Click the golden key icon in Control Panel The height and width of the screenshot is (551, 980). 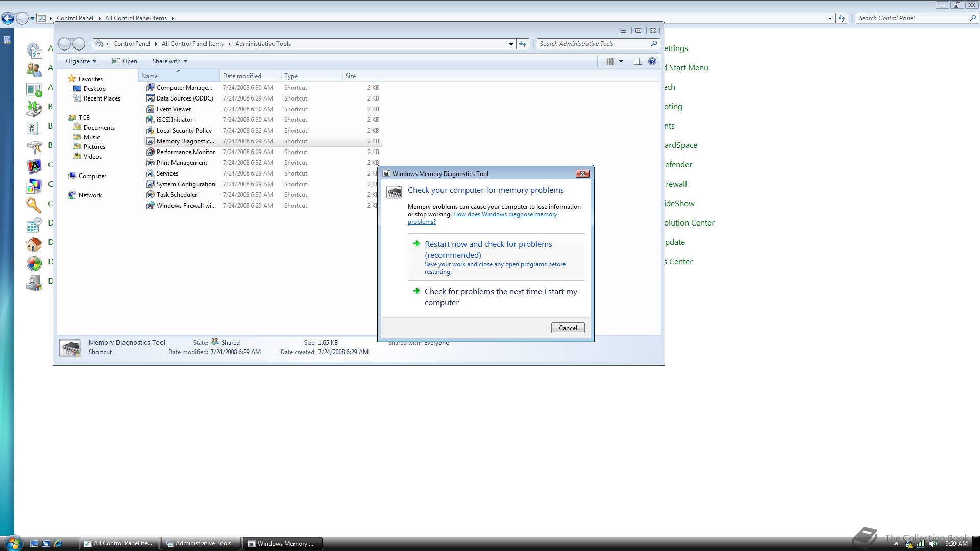coord(34,205)
